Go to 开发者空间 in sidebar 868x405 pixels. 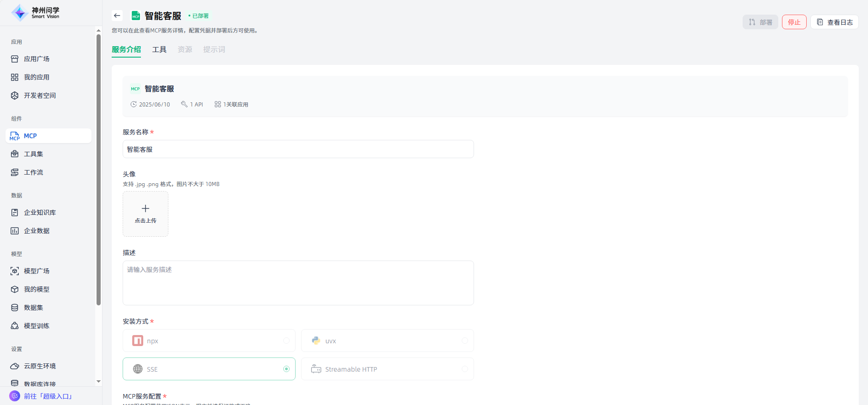click(x=40, y=96)
